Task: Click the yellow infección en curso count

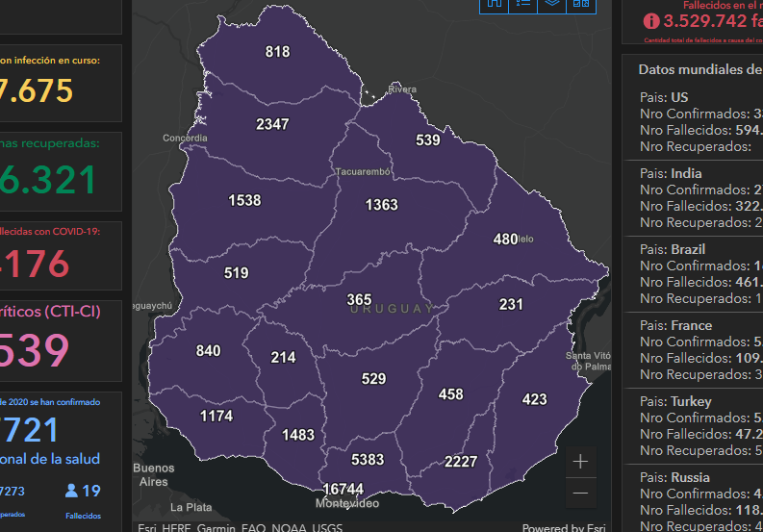Action: (x=37, y=90)
